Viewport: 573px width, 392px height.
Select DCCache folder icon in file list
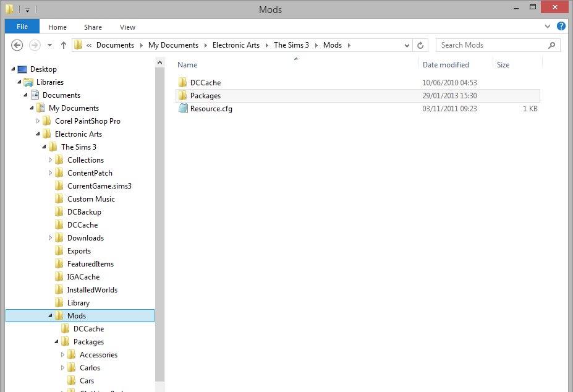[x=182, y=82]
